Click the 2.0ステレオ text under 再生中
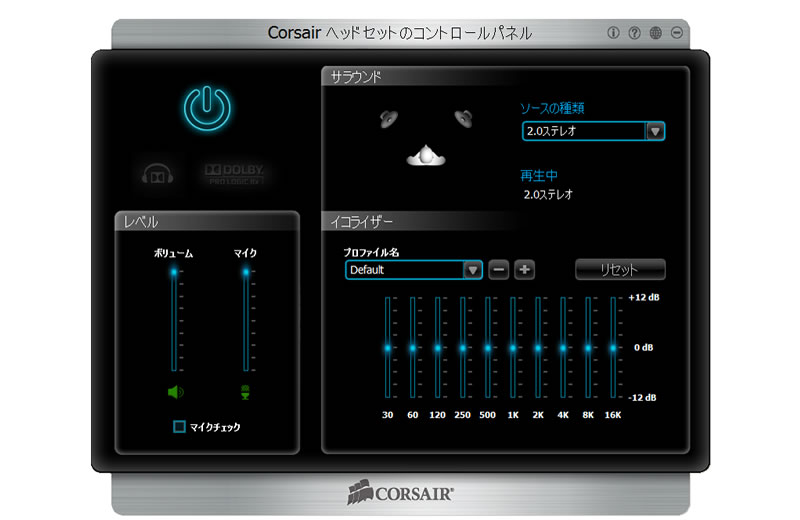This screenshot has width=800, height=520. 548,194
